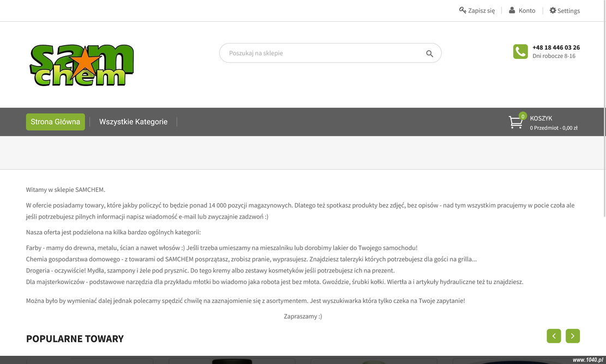Click the Konto user icon
The height and width of the screenshot is (364, 606).
pos(512,10)
